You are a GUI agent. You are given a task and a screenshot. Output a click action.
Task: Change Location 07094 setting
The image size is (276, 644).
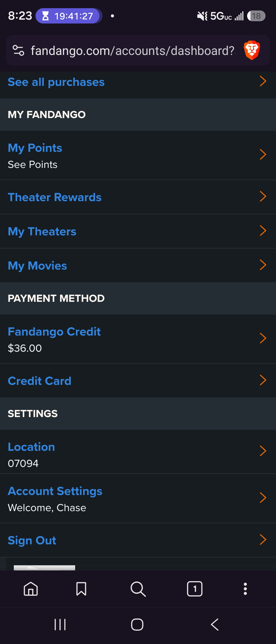[138, 452]
